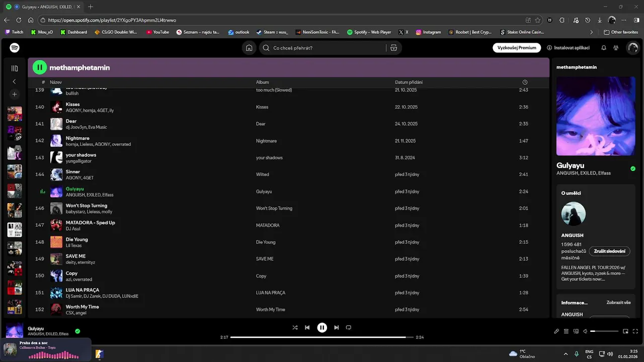Viewport: 644px width, 362px height.
Task: Sort tracks by Název column
Action: point(56,82)
